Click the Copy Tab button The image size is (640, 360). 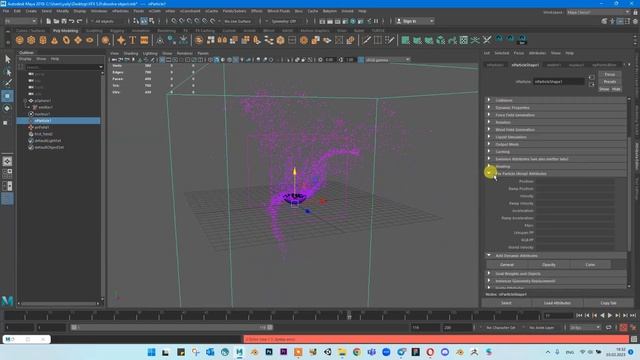pyautogui.click(x=608, y=303)
